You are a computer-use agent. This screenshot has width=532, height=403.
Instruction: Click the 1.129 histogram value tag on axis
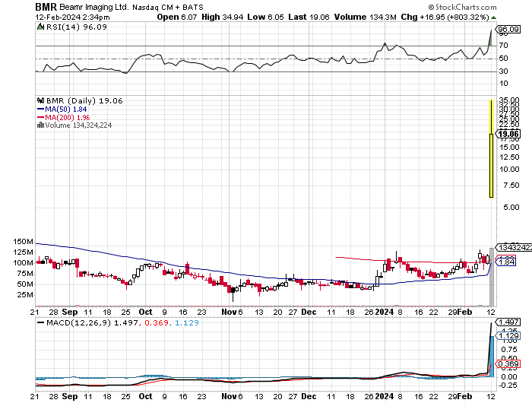508,336
